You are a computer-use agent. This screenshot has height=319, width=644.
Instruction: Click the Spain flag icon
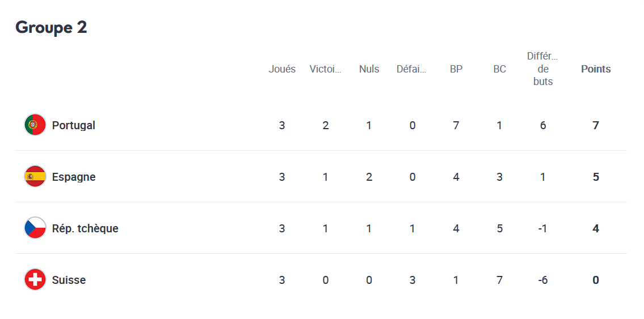click(35, 177)
